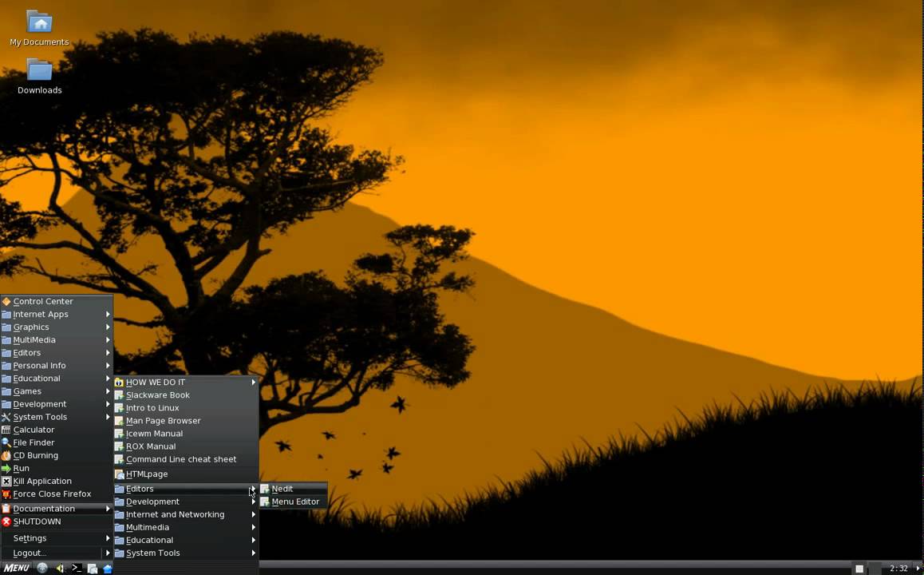Screen dimensions: 924x575
Task: Select System Tools in the main menu
Action: pos(57,417)
